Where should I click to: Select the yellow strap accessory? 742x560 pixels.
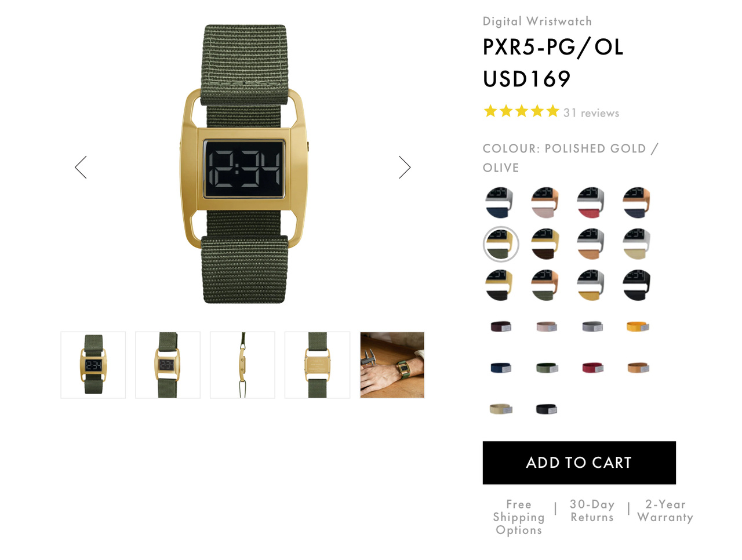[638, 327]
